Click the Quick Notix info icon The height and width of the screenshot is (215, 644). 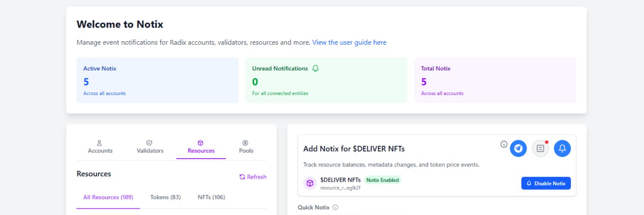click(335, 207)
